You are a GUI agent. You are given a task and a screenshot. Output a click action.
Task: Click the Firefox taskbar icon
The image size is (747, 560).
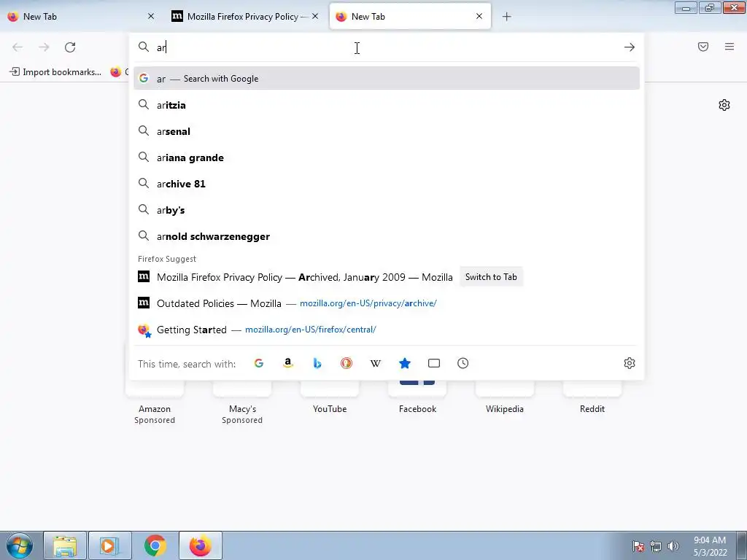point(201,545)
